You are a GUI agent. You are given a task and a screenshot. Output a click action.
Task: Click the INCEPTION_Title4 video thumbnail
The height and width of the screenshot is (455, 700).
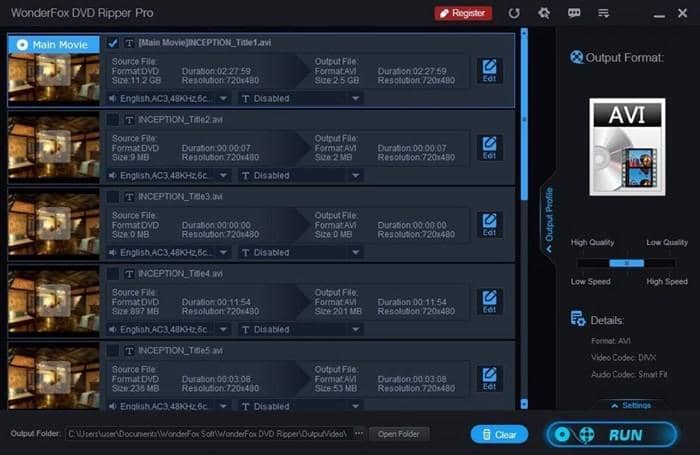click(54, 301)
